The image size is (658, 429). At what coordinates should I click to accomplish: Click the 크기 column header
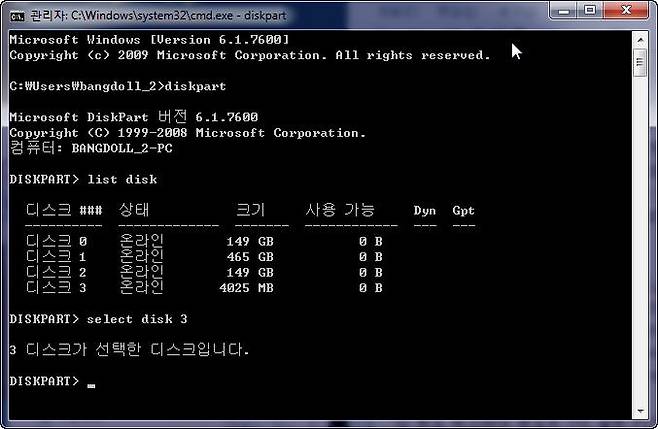pos(249,210)
